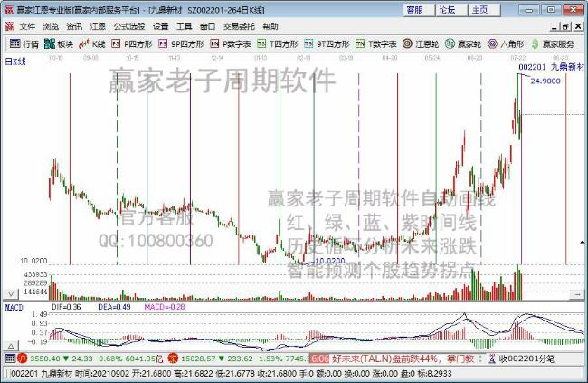Open 赢家服务 dollar-sign toolbar item
The height and width of the screenshot is (383, 588).
[553, 44]
